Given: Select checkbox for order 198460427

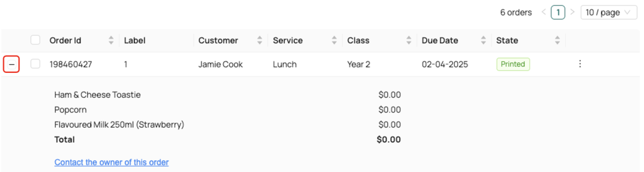Looking at the screenshot, I should pos(35,64).
